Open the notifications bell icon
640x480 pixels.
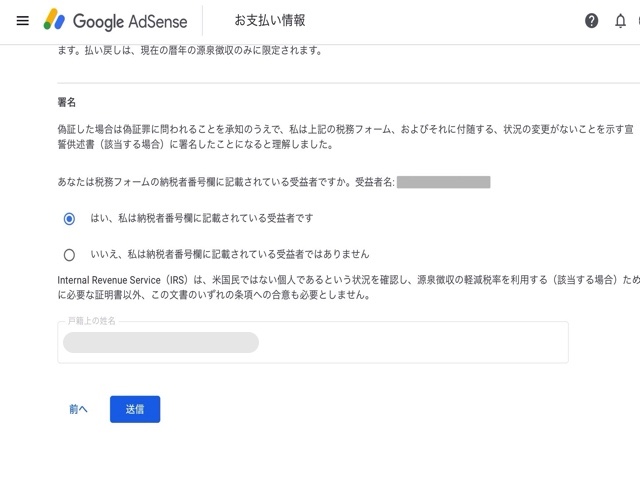pos(621,20)
